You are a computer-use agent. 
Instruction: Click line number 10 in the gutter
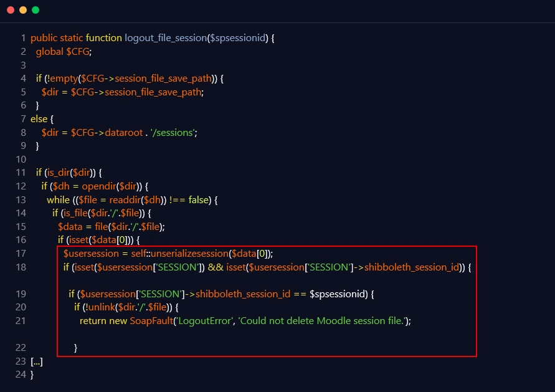[20, 159]
